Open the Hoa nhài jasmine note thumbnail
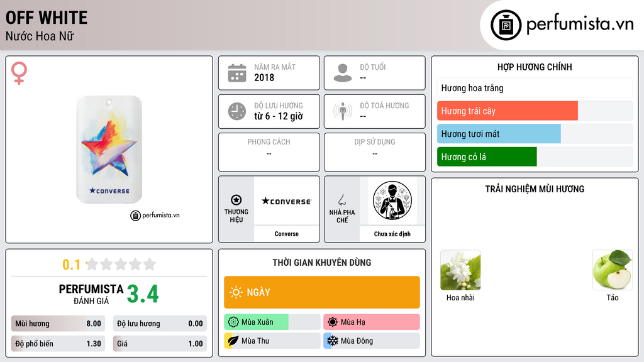 460,270
